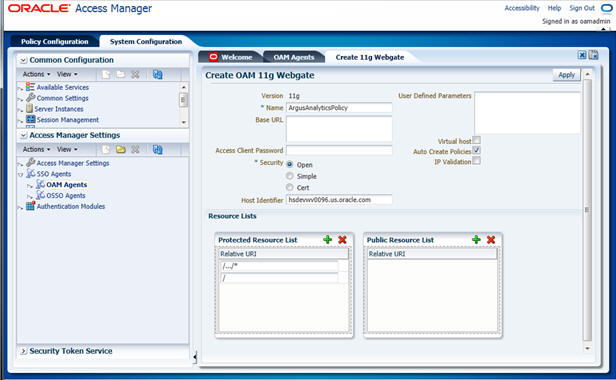The width and height of the screenshot is (616, 380).
Task: Click the Access Client Password field
Action: click(339, 150)
